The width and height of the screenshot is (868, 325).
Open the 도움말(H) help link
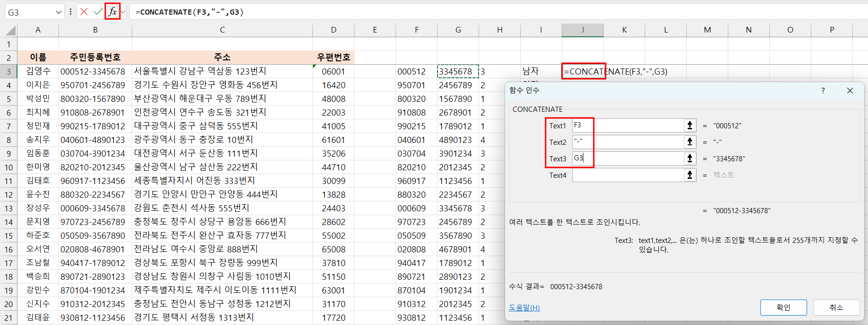click(524, 308)
